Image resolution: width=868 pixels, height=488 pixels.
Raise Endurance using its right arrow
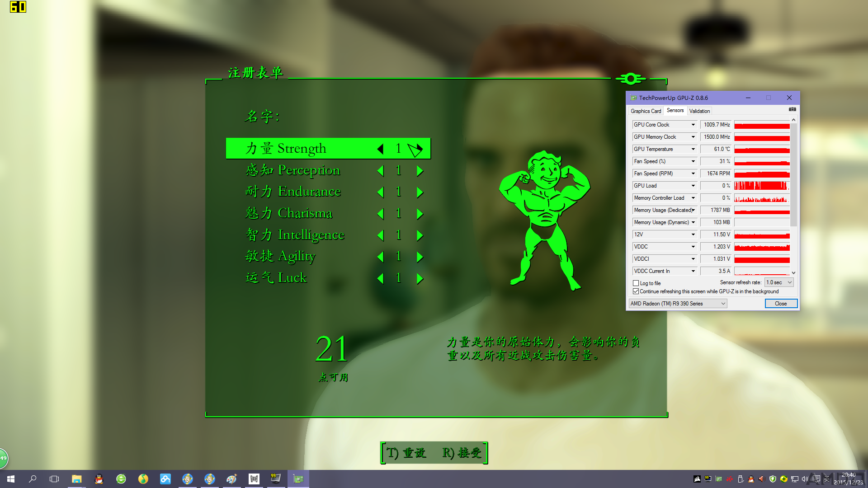(x=420, y=192)
